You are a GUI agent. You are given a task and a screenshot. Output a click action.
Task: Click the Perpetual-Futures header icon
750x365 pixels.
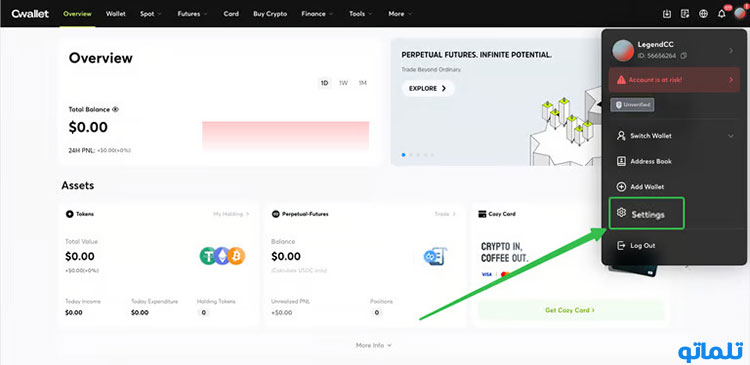coord(276,214)
